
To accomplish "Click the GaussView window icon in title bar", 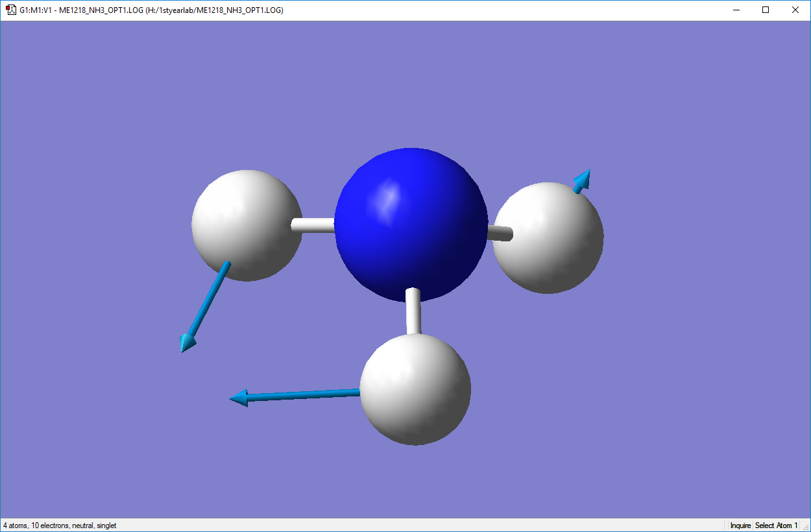I will (x=11, y=10).
